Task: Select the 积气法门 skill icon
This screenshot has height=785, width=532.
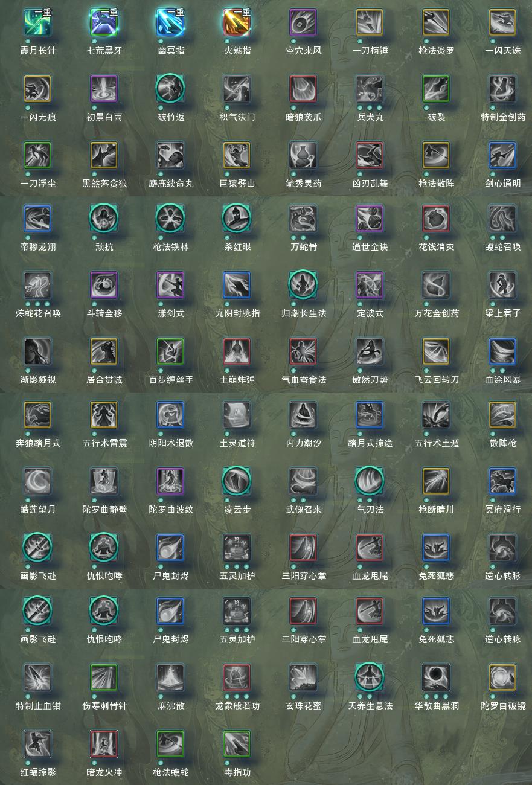Action: coord(237,89)
